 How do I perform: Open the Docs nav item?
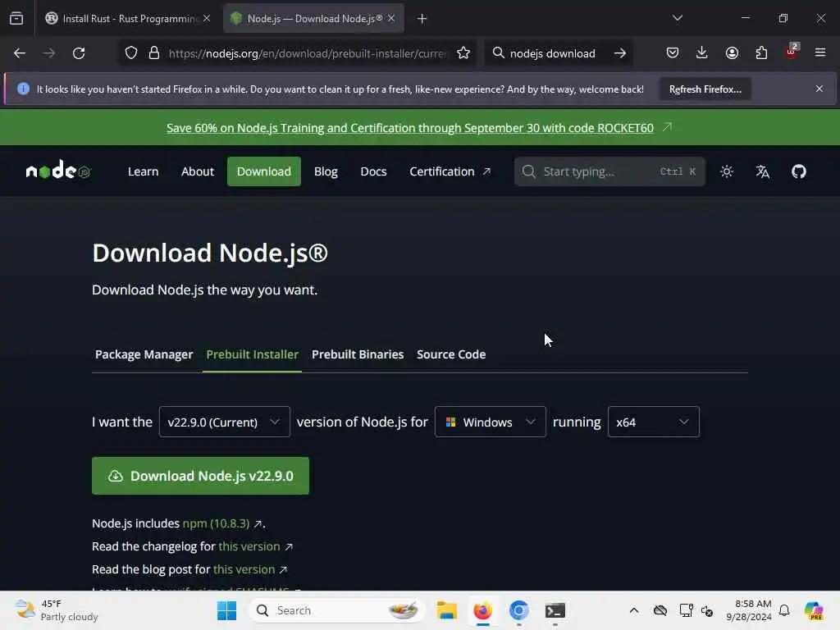click(373, 171)
